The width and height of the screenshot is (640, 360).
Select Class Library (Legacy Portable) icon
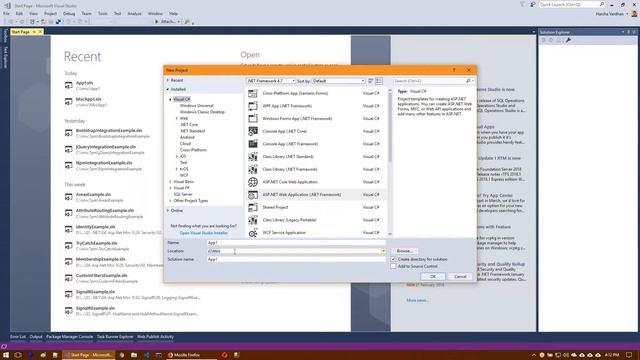253,220
